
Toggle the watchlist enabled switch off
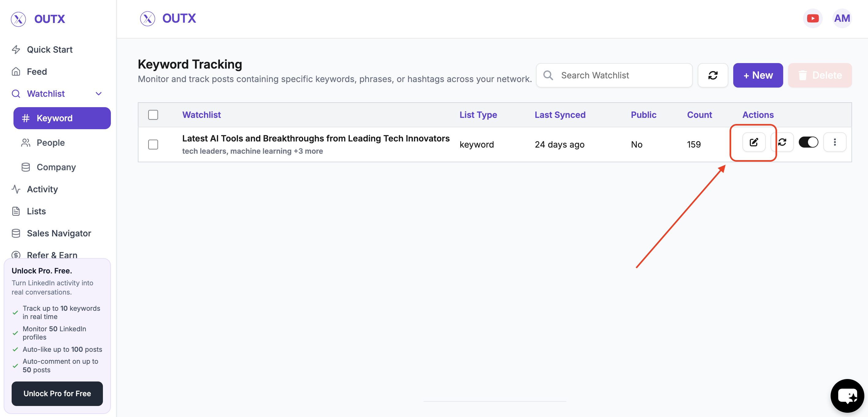808,142
